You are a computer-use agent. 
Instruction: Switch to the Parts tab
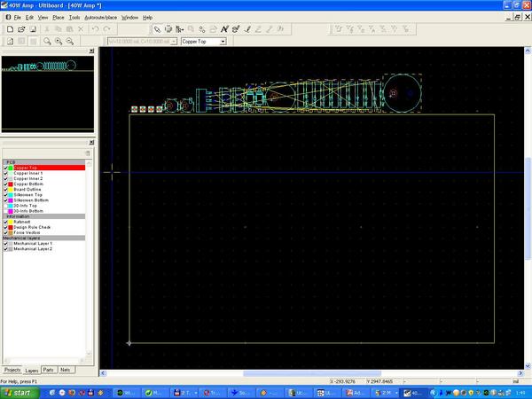pyautogui.click(x=49, y=369)
